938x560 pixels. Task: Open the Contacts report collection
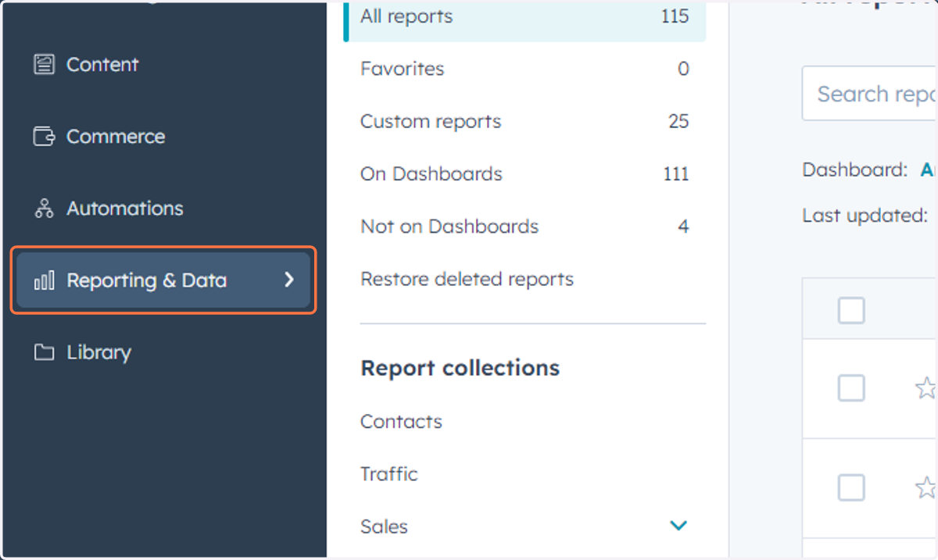click(401, 422)
